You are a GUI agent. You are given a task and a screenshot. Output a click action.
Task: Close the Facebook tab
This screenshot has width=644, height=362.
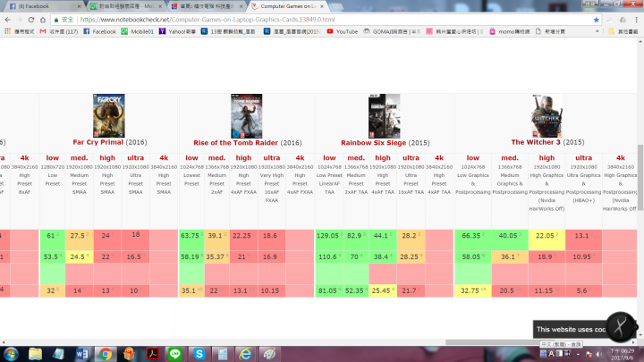[x=79, y=6]
